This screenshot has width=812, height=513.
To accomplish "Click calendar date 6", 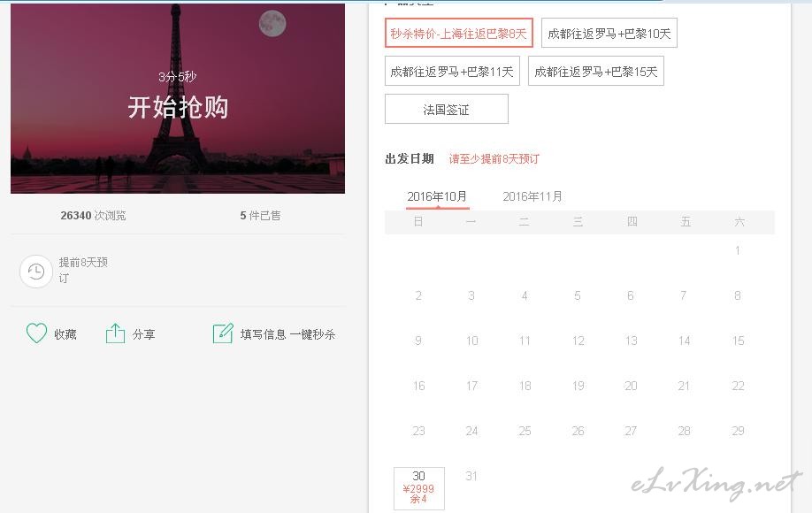I will (x=631, y=295).
